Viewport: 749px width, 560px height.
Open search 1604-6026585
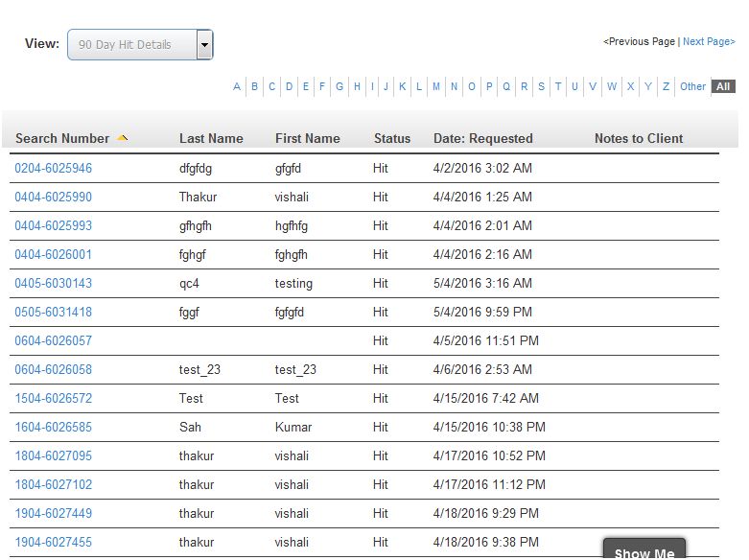click(53, 427)
